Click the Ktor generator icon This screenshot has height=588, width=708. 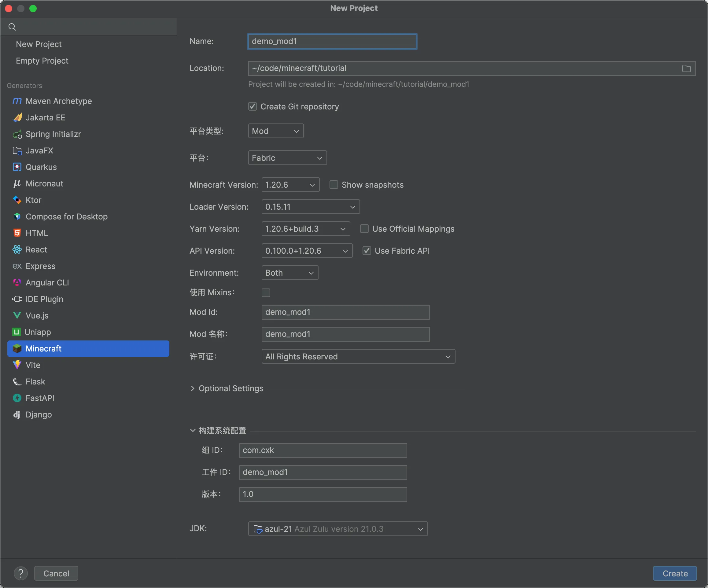point(17,200)
